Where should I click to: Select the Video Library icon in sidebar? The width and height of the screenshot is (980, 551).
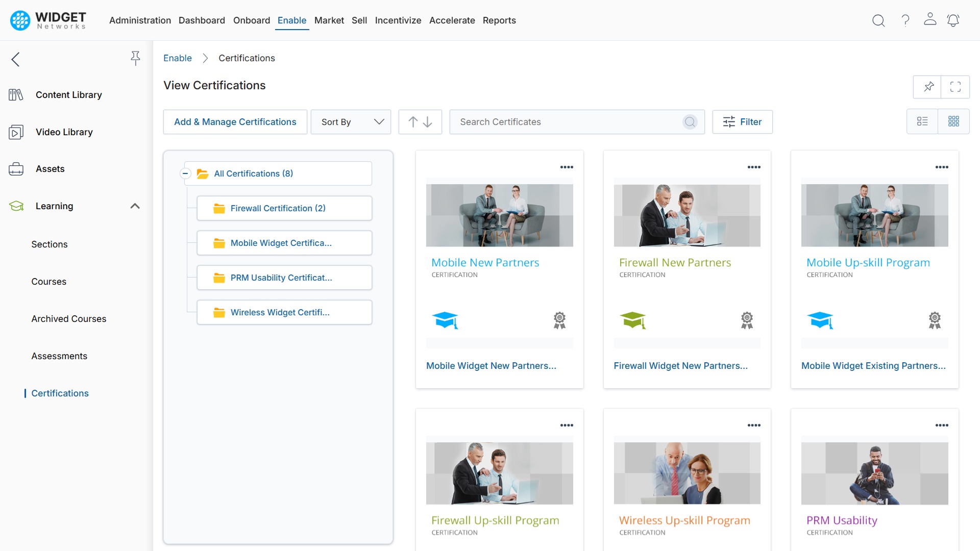coord(15,132)
